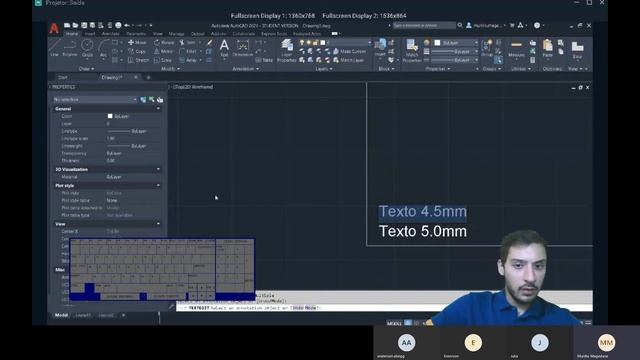Image resolution: width=640 pixels, height=360 pixels.
Task: Open the AutoCAD application menu
Action: [54, 28]
